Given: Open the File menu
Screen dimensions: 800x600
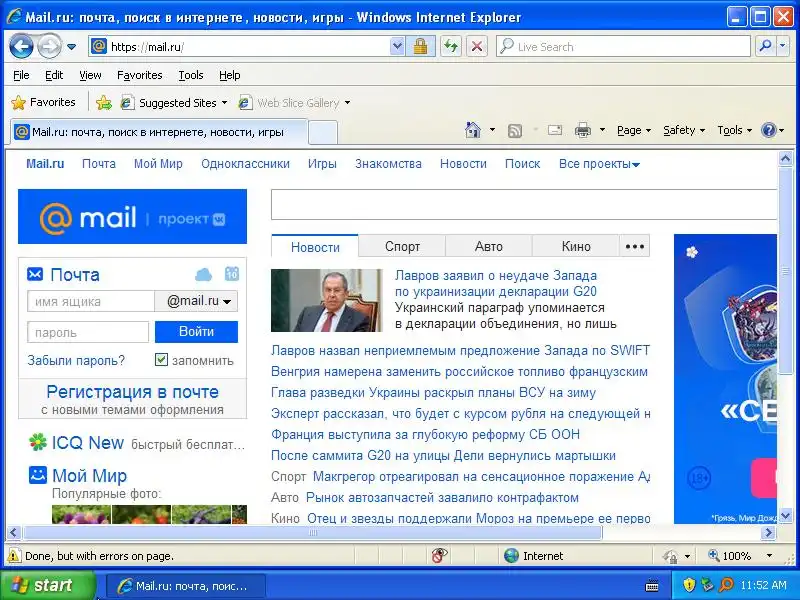Looking at the screenshot, I should coord(21,75).
